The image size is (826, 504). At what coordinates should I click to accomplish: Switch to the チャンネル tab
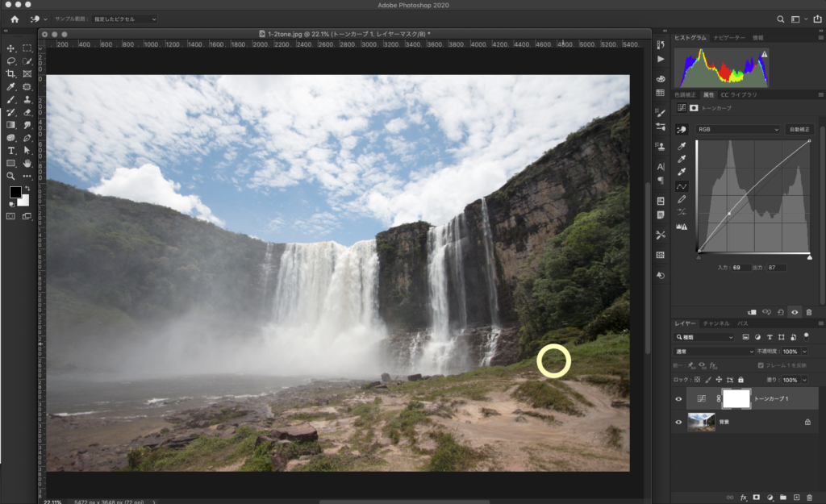pos(713,323)
